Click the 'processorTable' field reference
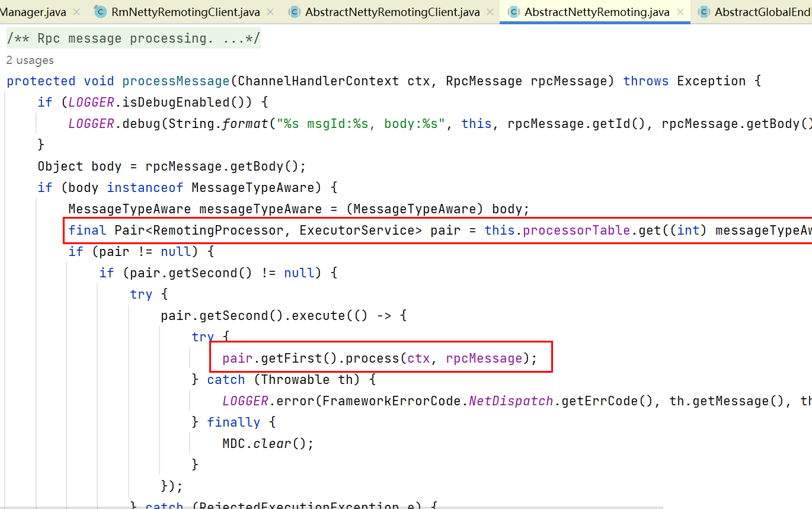812x509 pixels. point(578,231)
